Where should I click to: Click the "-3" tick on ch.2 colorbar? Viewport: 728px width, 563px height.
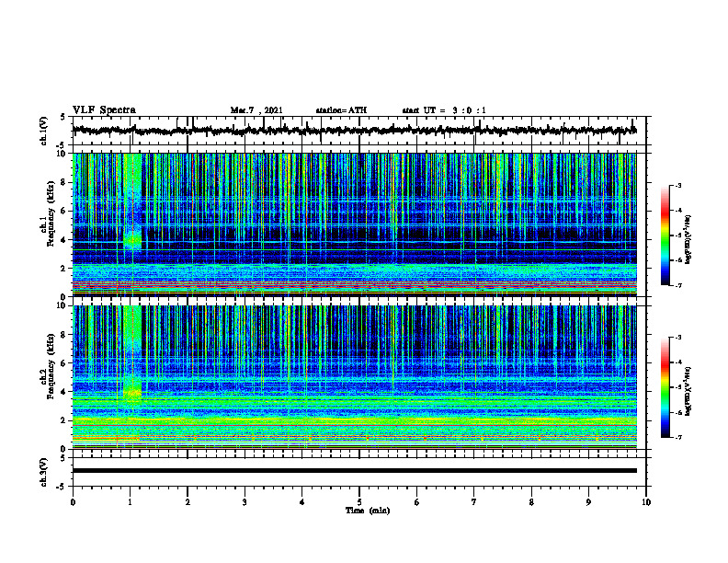677,338
